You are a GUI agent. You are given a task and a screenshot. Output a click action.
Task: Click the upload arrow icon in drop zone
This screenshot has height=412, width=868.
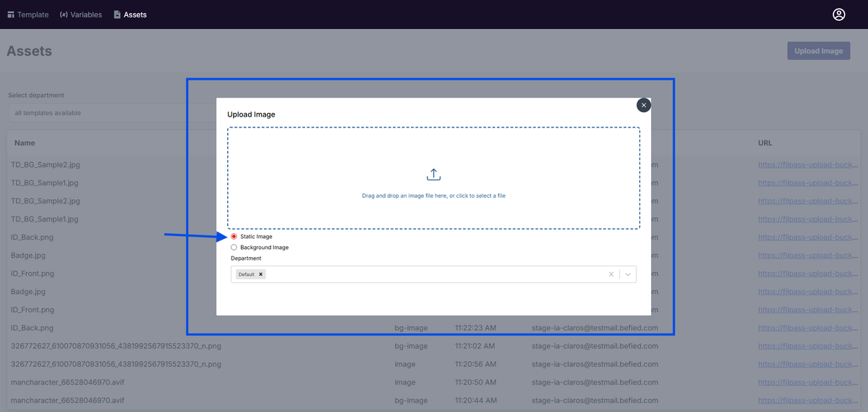point(433,175)
